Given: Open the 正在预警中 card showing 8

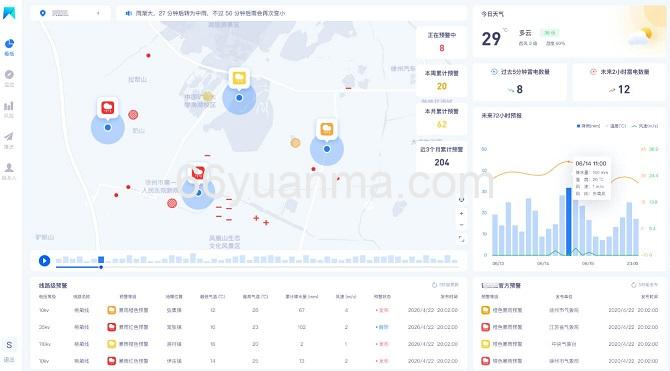Looking at the screenshot, I should coord(441,42).
